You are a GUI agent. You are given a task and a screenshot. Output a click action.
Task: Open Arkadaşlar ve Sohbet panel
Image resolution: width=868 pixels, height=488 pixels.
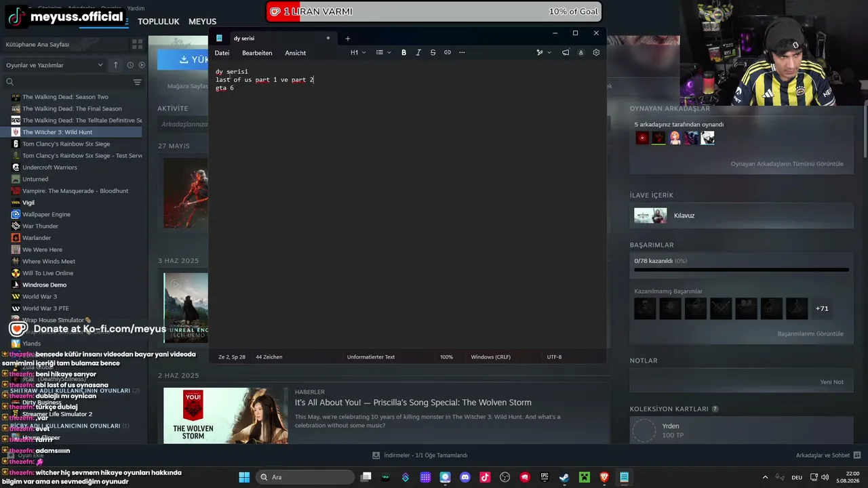(x=829, y=455)
